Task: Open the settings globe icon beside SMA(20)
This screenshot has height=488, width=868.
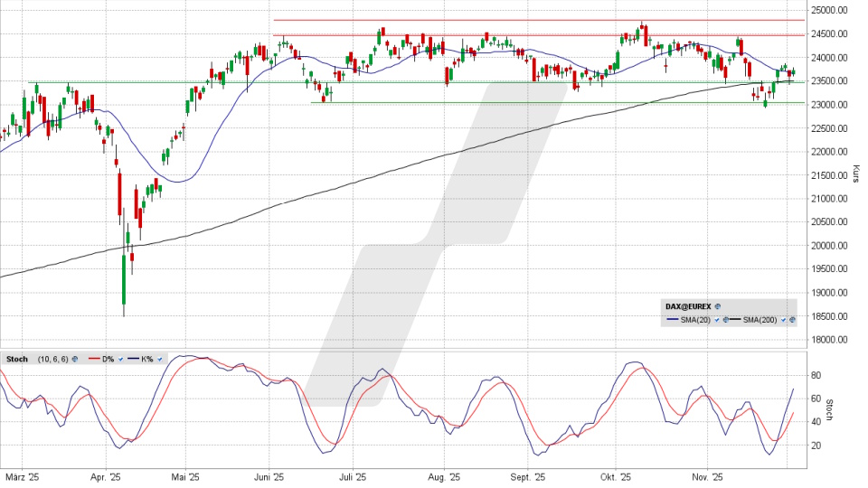Action: tap(724, 320)
